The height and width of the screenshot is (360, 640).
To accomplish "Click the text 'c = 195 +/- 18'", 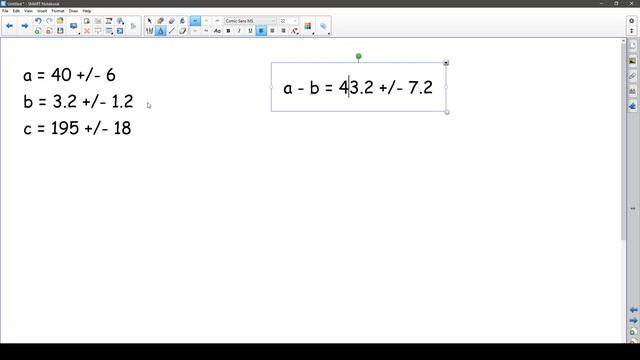I will pyautogui.click(x=78, y=128).
